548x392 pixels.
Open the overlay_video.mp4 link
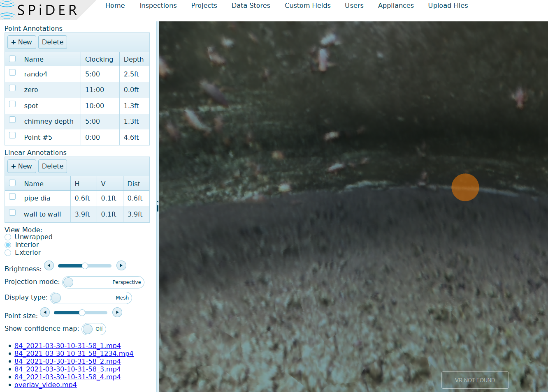[45, 385]
